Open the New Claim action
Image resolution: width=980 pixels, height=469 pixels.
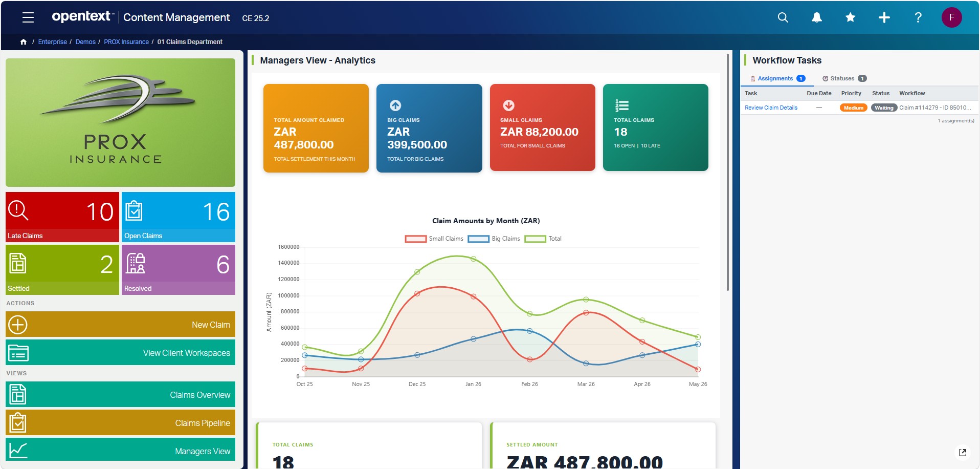pyautogui.click(x=120, y=325)
